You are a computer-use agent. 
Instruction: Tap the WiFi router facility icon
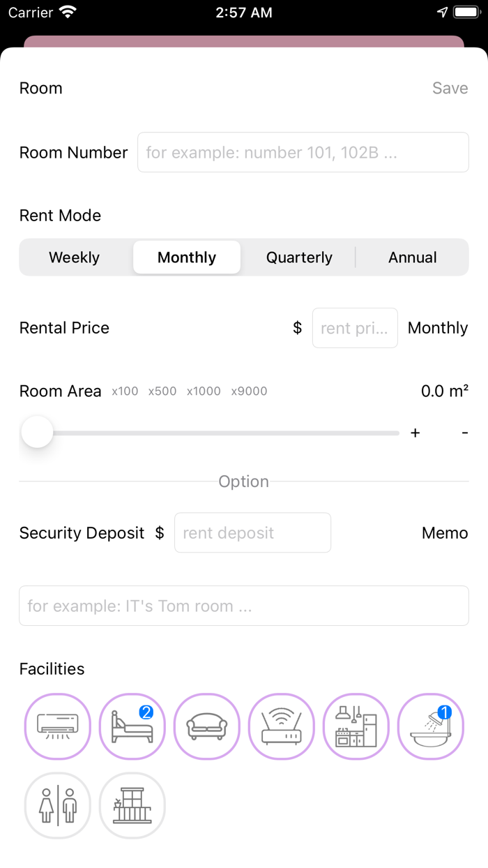tap(281, 726)
